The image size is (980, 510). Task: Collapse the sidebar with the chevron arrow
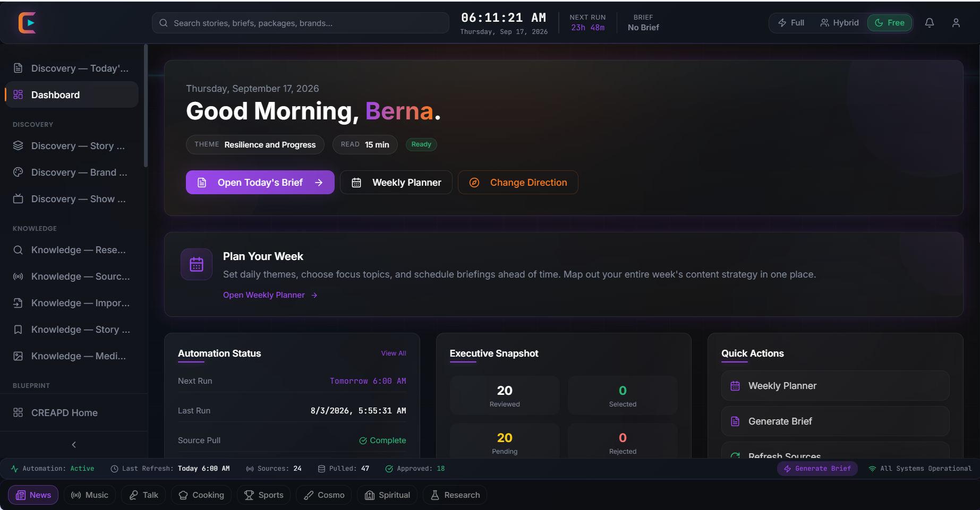[x=74, y=445]
